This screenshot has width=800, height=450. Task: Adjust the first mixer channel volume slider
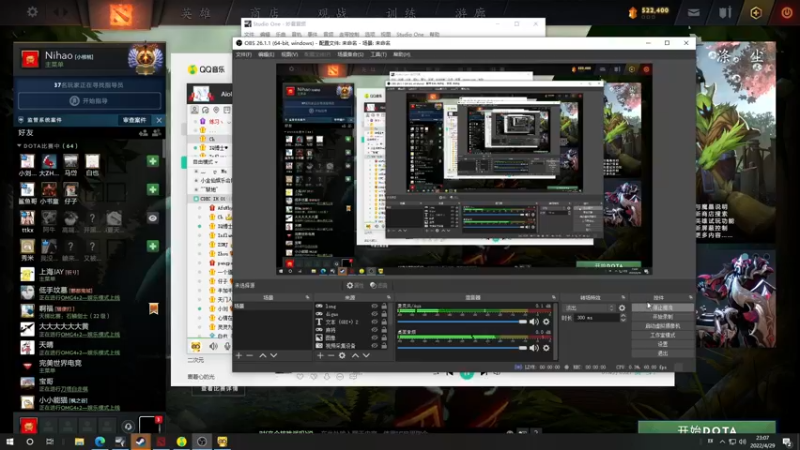462,322
